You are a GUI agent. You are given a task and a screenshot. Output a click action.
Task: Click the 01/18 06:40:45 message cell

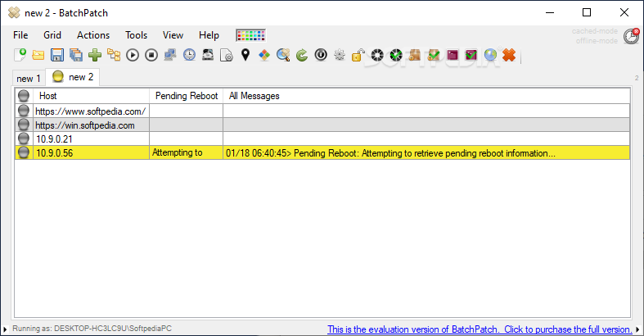426,153
